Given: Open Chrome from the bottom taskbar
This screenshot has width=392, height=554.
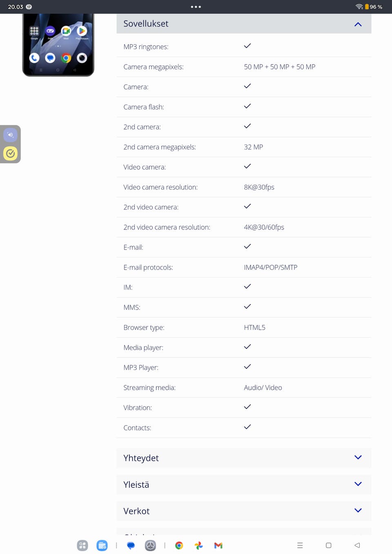Looking at the screenshot, I should pyautogui.click(x=179, y=545).
